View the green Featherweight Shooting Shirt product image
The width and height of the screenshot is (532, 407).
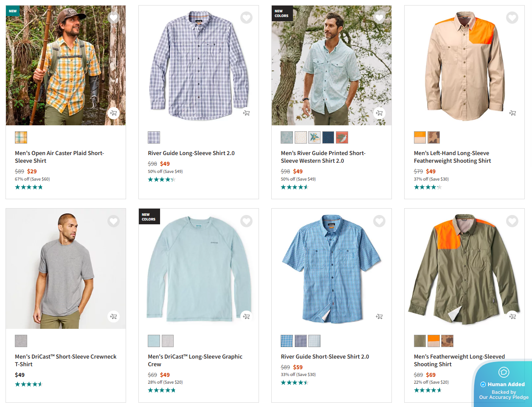pos(464,269)
